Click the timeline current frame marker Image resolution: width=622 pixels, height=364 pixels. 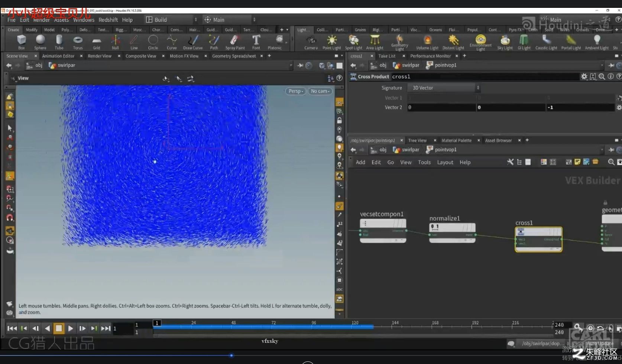[157, 323]
